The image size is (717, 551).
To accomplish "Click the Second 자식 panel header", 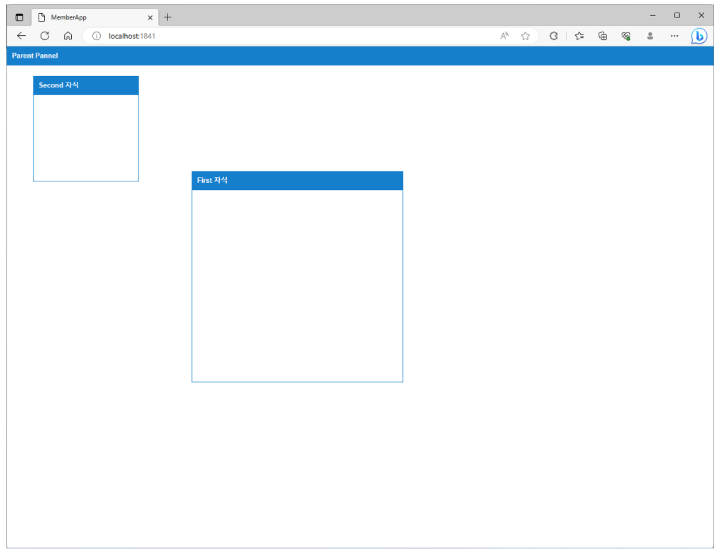I will point(86,85).
